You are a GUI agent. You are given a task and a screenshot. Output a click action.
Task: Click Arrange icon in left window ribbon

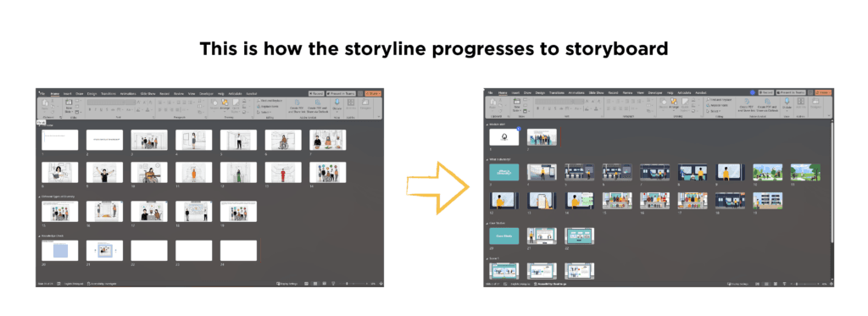225,103
